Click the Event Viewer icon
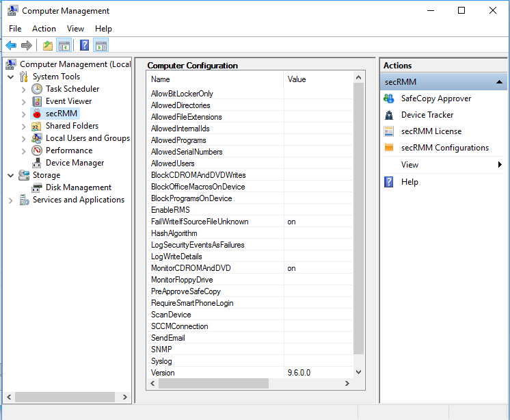 (37, 101)
